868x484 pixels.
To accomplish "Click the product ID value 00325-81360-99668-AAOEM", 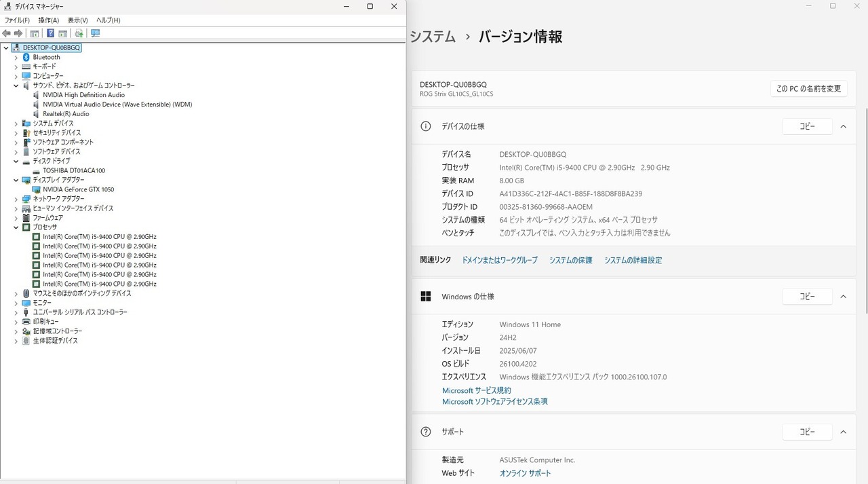I will click(546, 207).
